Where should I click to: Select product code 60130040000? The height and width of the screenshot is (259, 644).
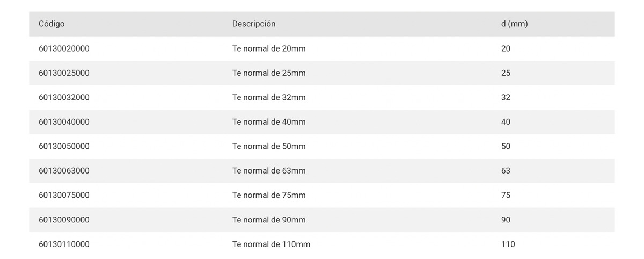(x=64, y=122)
